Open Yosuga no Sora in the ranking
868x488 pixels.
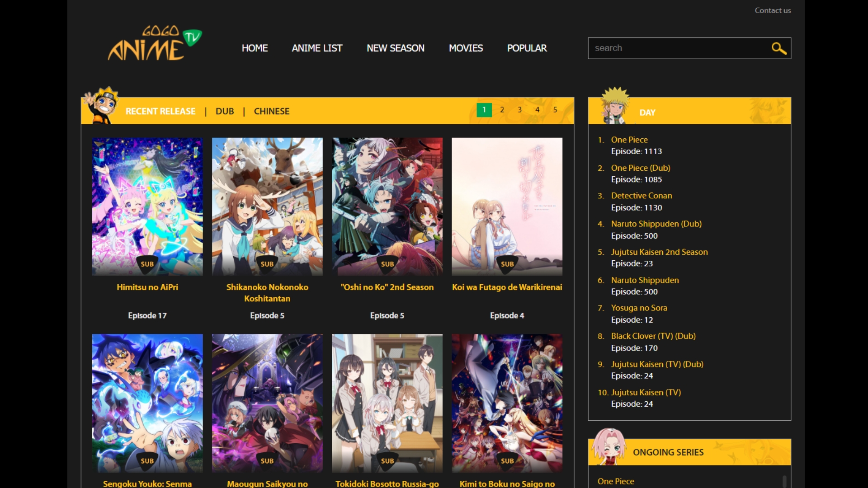tap(639, 308)
